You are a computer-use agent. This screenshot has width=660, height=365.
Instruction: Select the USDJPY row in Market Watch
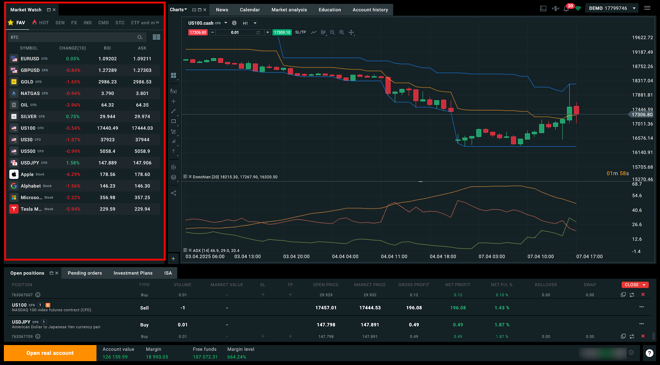(84, 163)
